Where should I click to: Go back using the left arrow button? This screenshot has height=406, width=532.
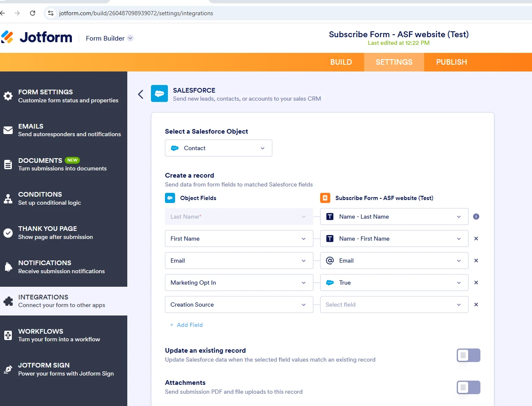140,94
